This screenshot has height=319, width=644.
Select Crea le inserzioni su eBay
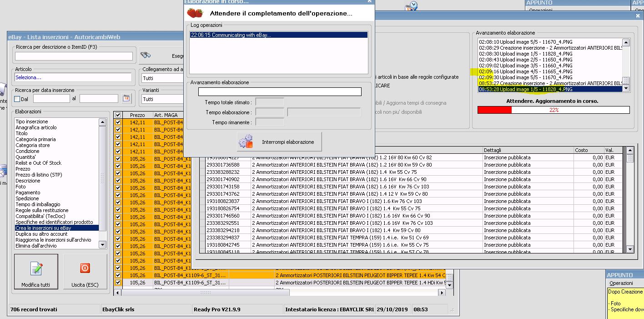point(57,228)
